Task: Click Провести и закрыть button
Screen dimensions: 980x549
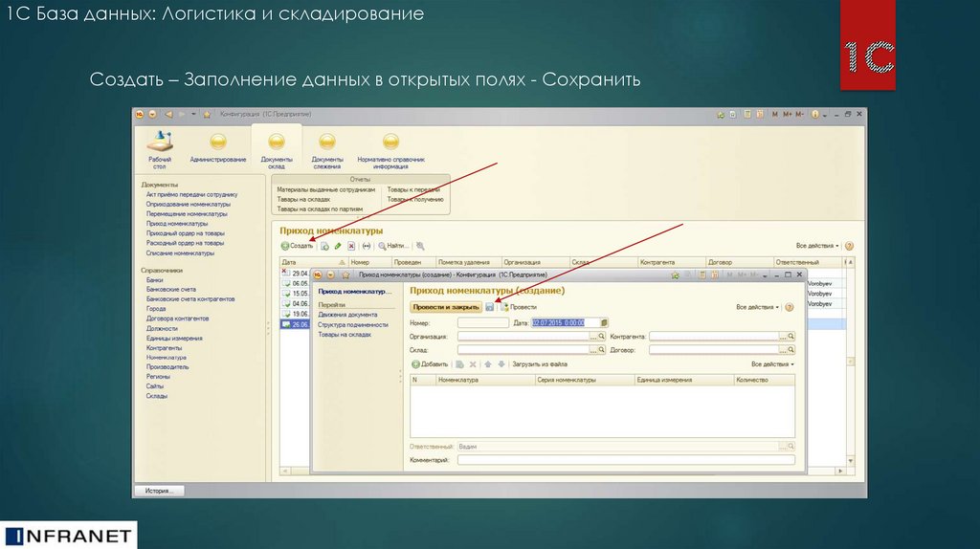Action: 446,307
